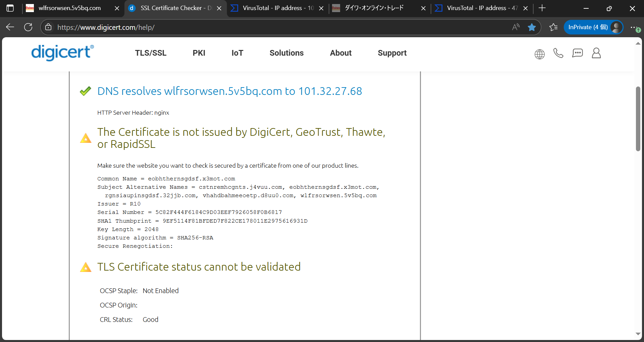Open the TLS/SSL navigation menu
This screenshot has height=342, width=644.
pos(151,53)
